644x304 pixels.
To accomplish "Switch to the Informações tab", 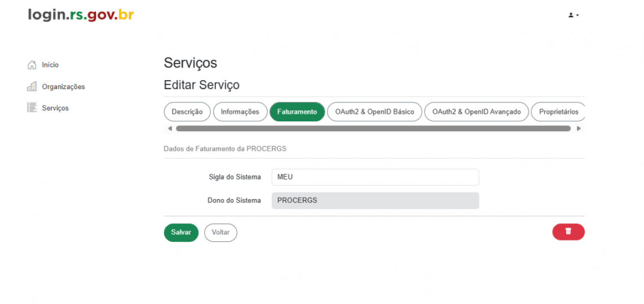I will (x=240, y=112).
